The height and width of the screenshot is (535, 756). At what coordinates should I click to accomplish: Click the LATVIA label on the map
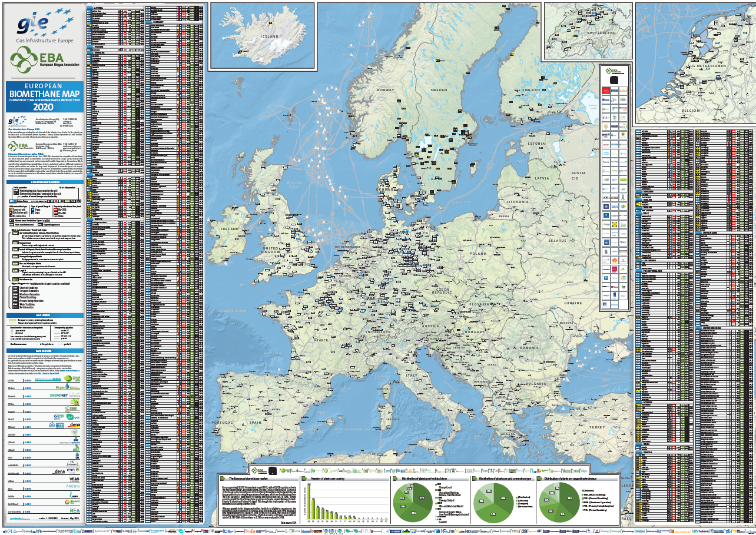541,177
